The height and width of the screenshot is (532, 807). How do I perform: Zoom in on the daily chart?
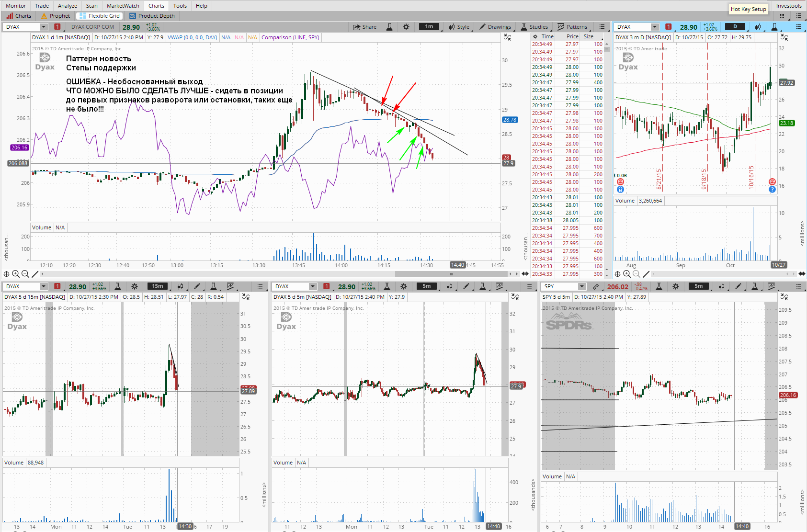[627, 274]
